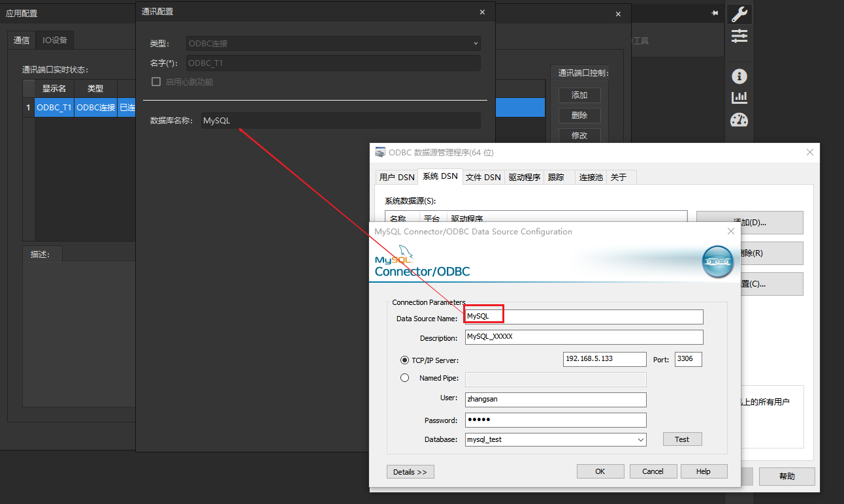Viewport: 844px width, 504px height.
Task: Open the 类型 dropdown showing ODBC连接
Action: 333,44
